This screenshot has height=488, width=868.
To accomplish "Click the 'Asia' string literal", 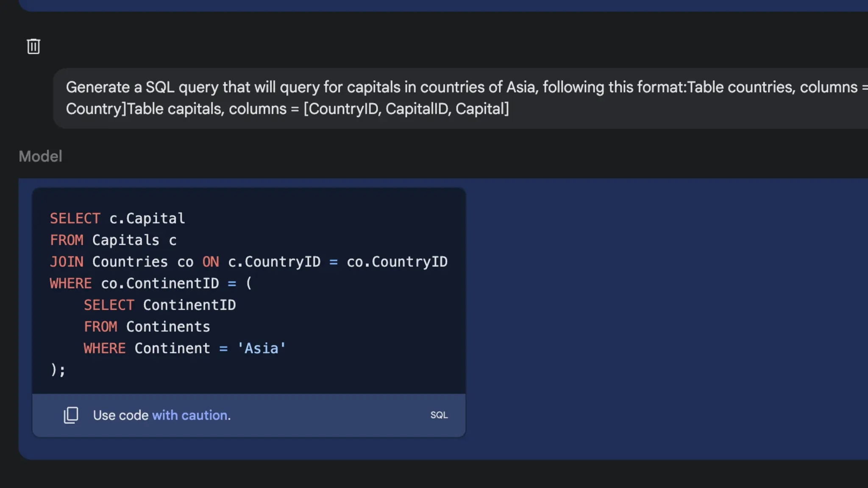I will (x=261, y=348).
